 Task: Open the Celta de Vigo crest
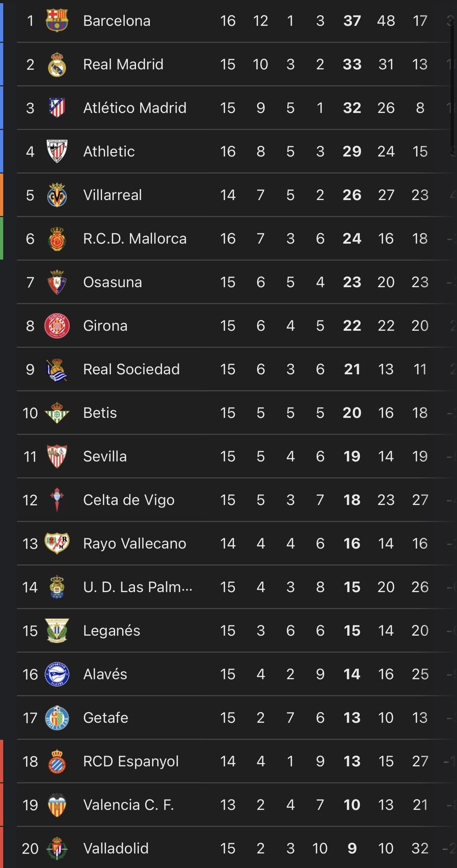[57, 500]
